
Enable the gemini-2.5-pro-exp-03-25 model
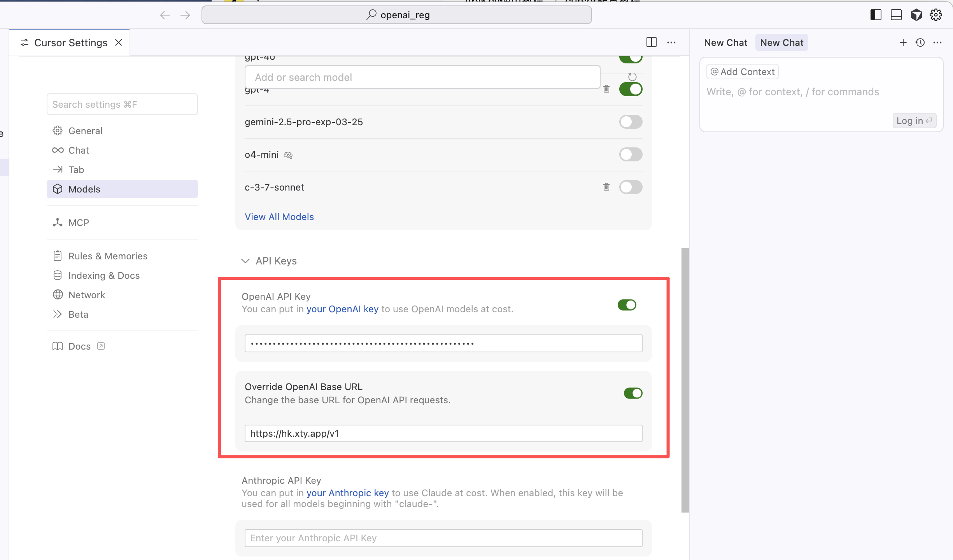click(631, 122)
